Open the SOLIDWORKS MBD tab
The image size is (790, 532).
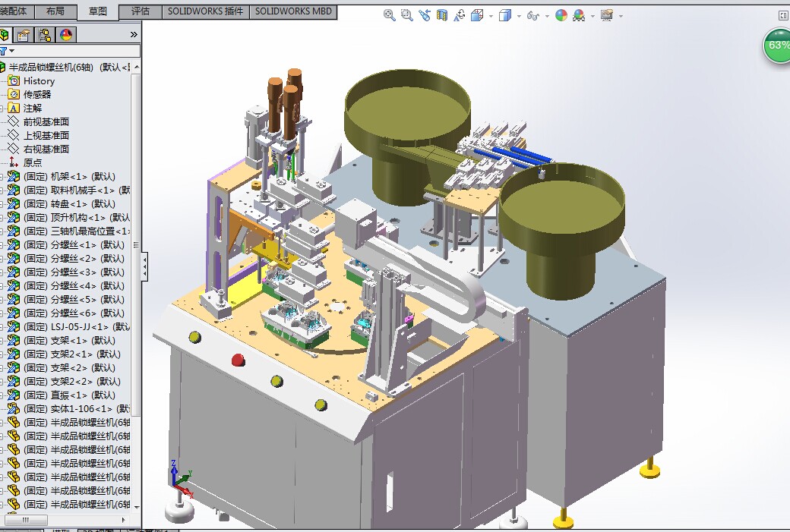point(293,11)
